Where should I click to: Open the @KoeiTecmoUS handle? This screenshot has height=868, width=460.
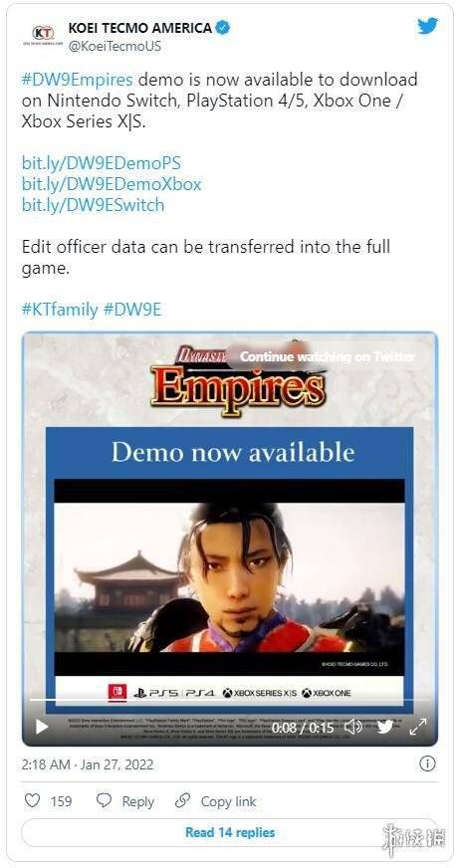(115, 46)
